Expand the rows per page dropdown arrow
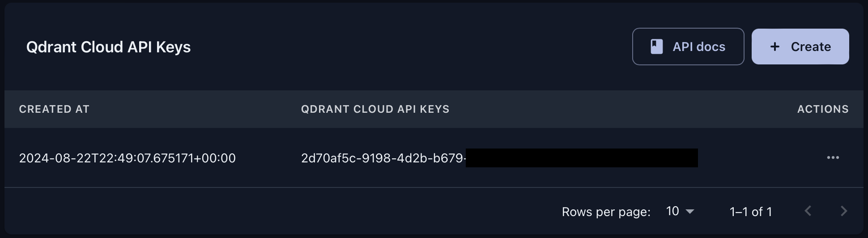868x238 pixels. pyautogui.click(x=690, y=212)
